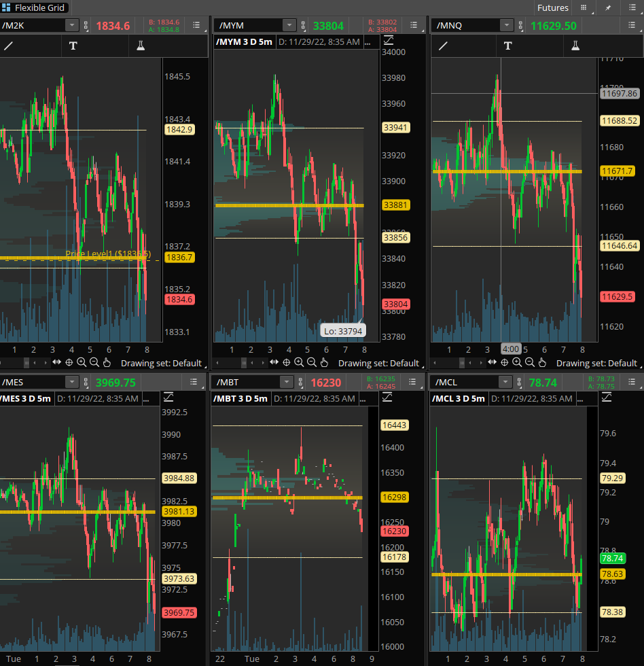Select the pan hand tool under /MYM chart

[x=324, y=363]
